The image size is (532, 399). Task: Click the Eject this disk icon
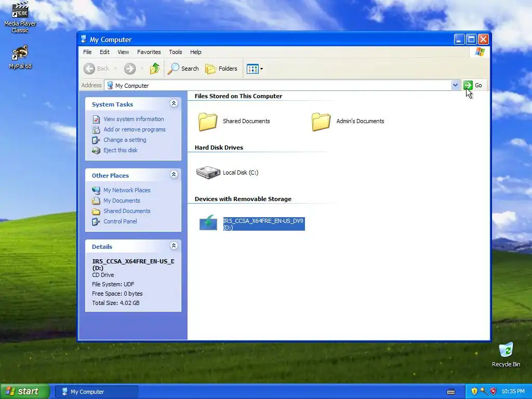pos(96,150)
